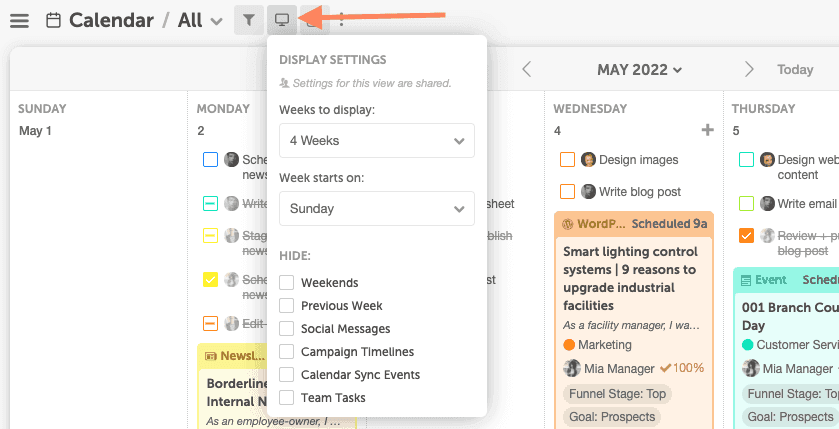Click Event type icon on teal card
Viewport: 839px width, 429px height.
click(x=746, y=280)
